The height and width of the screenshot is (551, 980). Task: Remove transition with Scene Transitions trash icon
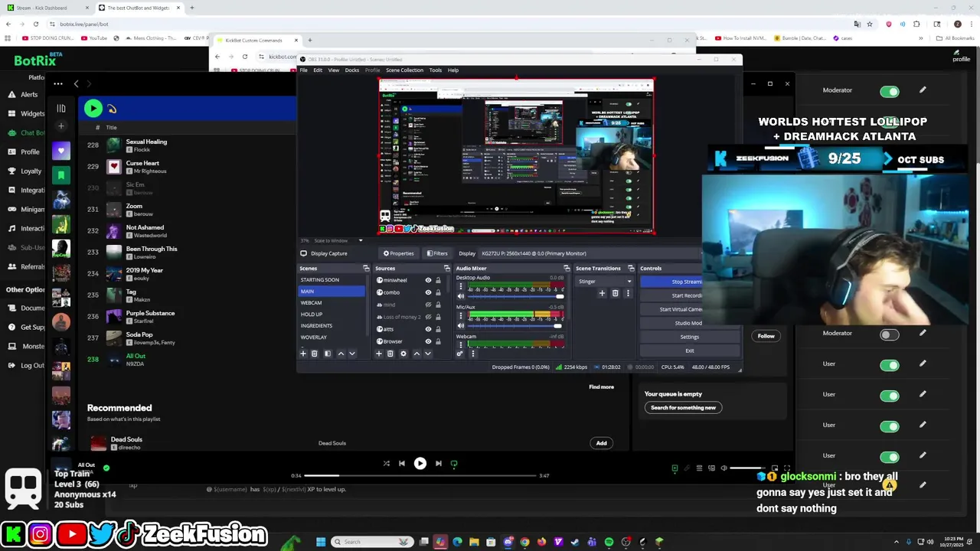coord(615,293)
